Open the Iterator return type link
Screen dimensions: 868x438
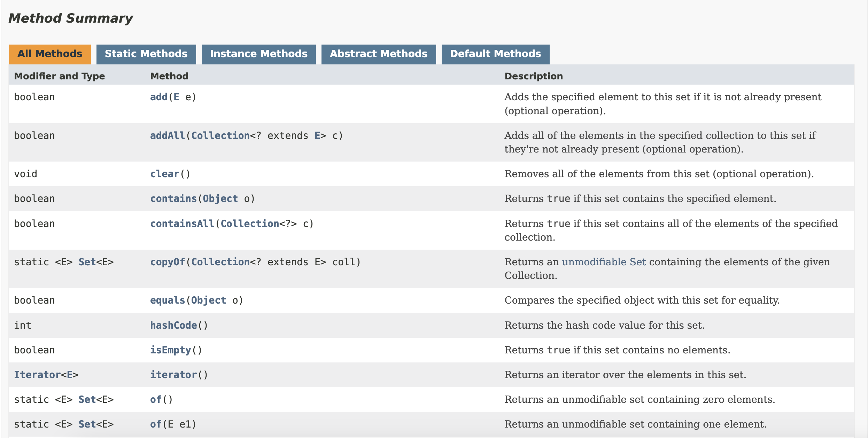click(37, 375)
